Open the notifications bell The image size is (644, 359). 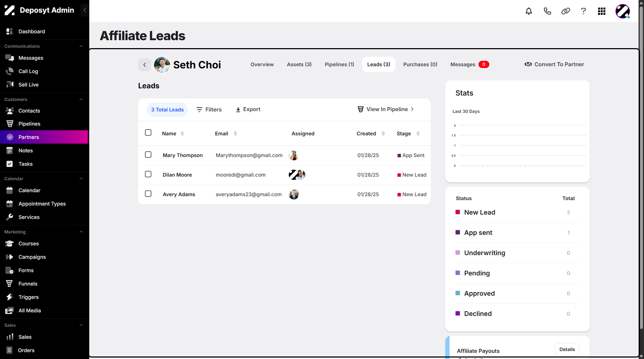pos(529,11)
